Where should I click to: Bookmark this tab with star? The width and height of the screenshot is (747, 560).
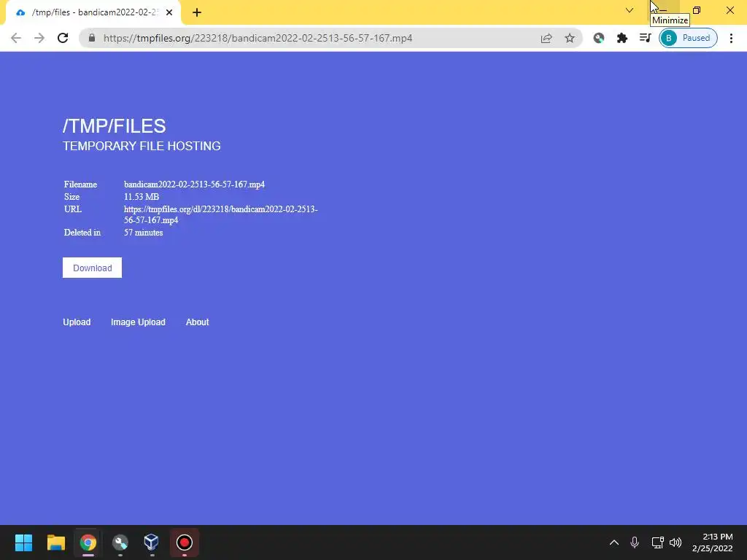pos(570,38)
